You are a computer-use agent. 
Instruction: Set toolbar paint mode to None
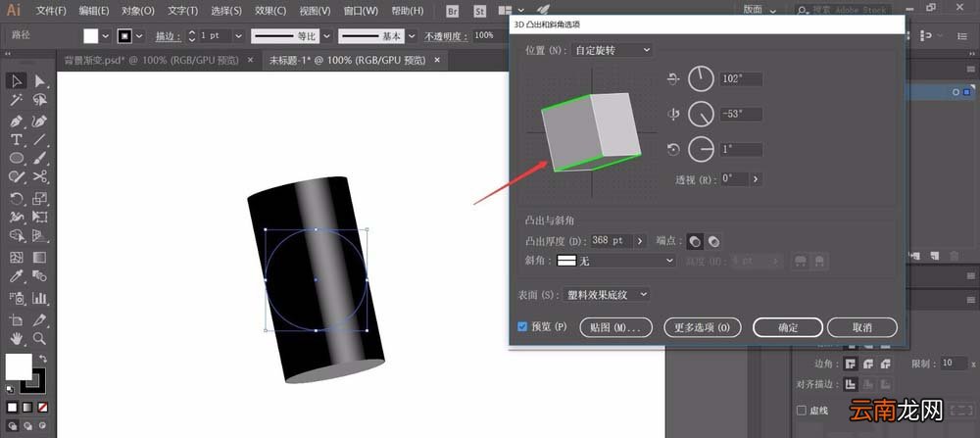click(x=42, y=408)
